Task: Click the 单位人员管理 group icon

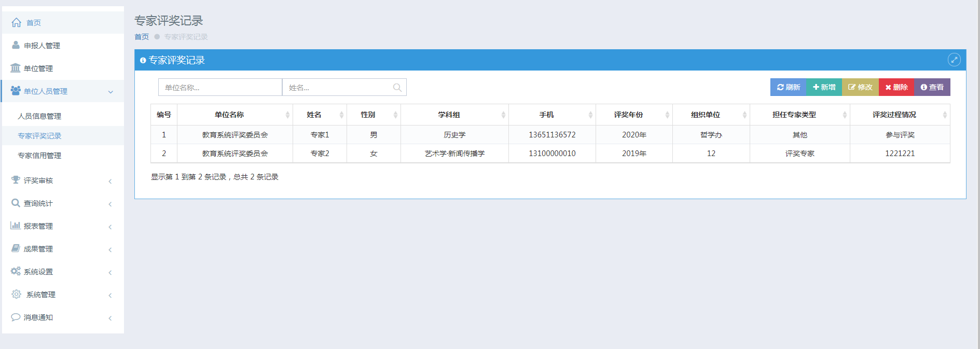Action: click(x=16, y=91)
